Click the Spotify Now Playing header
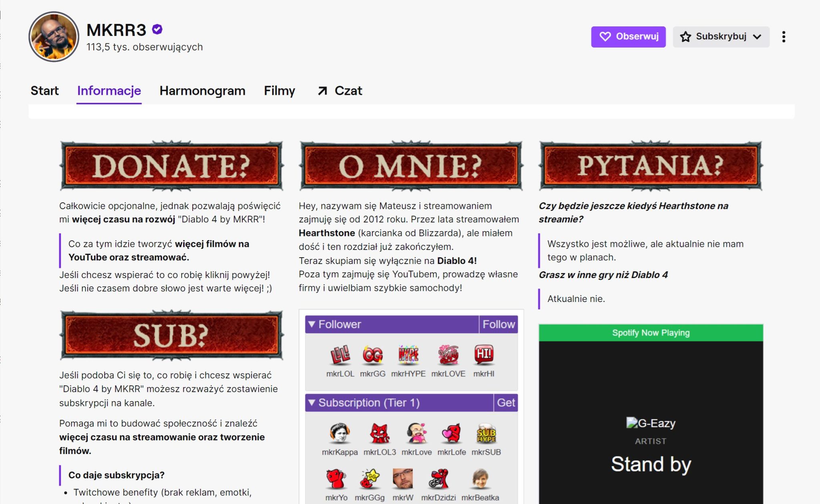820x504 pixels. [651, 333]
